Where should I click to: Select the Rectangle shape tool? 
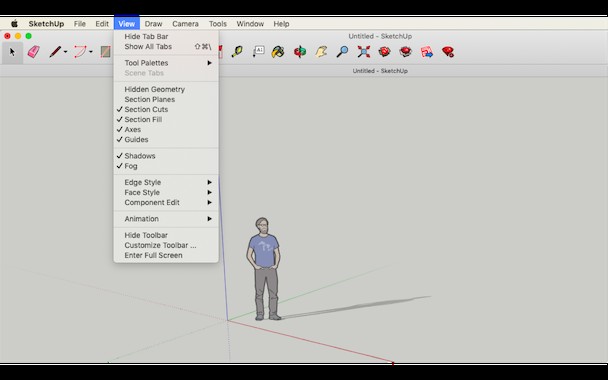(x=106, y=52)
